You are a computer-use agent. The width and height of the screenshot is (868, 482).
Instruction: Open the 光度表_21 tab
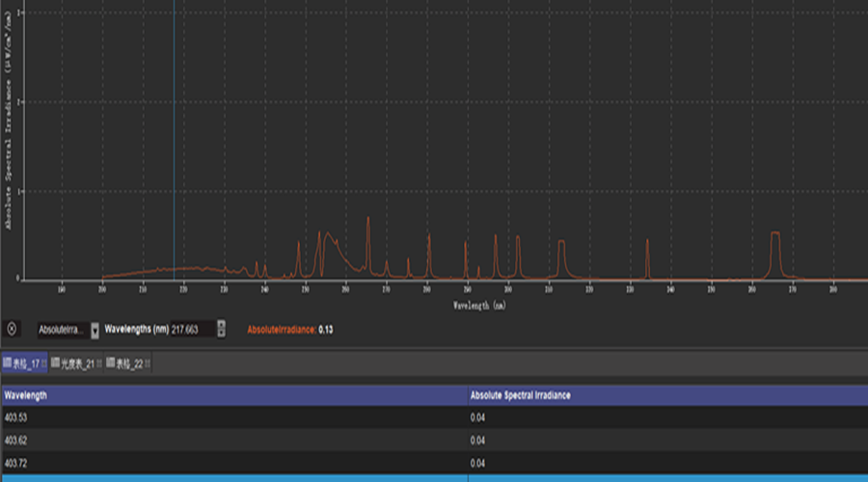[76, 362]
